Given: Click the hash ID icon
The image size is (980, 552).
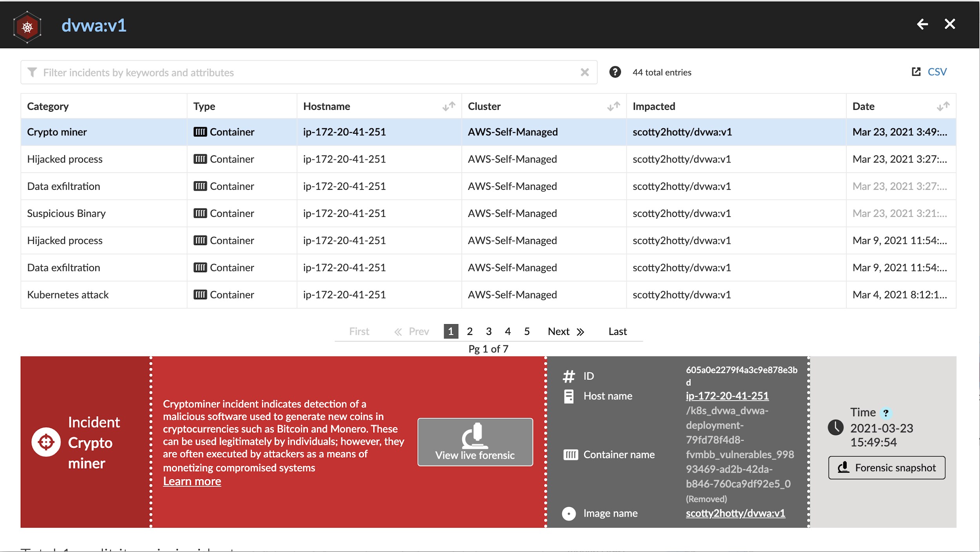Looking at the screenshot, I should coord(569,376).
